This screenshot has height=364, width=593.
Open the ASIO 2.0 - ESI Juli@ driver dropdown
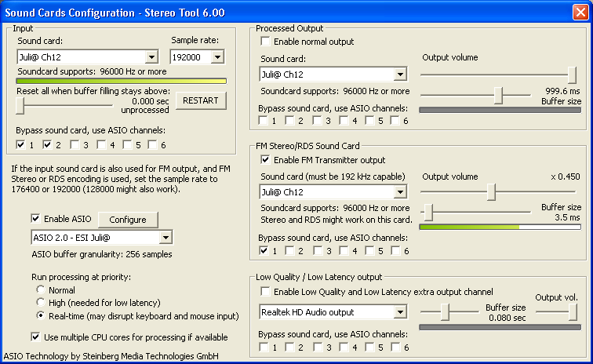(x=102, y=238)
